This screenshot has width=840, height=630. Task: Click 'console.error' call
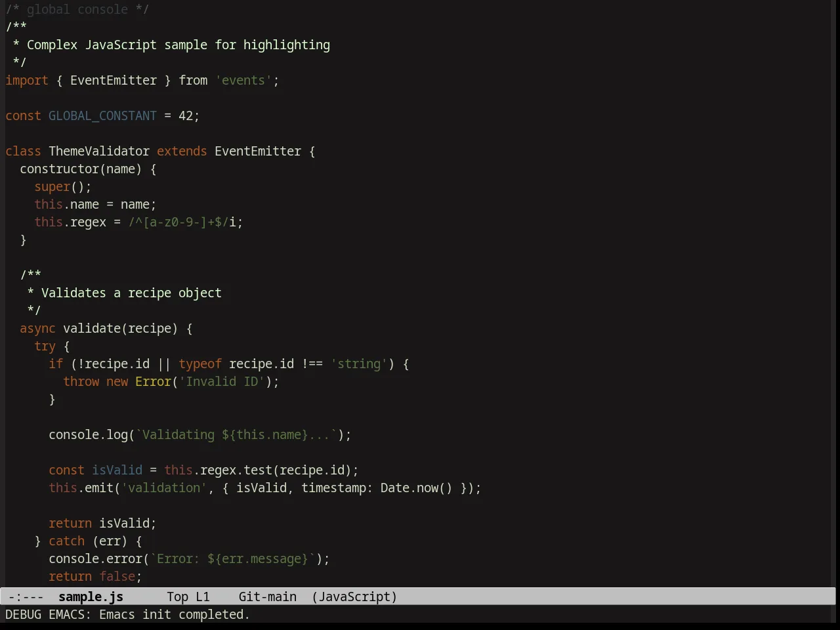coord(95,558)
